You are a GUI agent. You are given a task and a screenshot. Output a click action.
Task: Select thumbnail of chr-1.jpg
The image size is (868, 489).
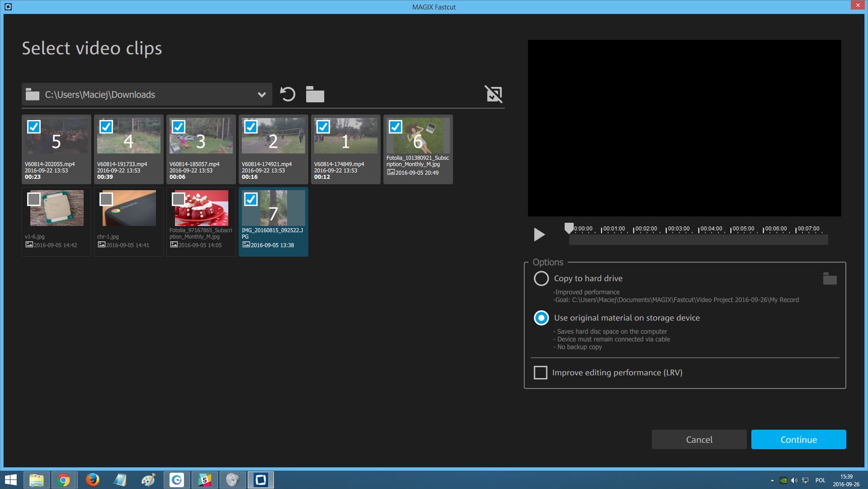click(129, 208)
